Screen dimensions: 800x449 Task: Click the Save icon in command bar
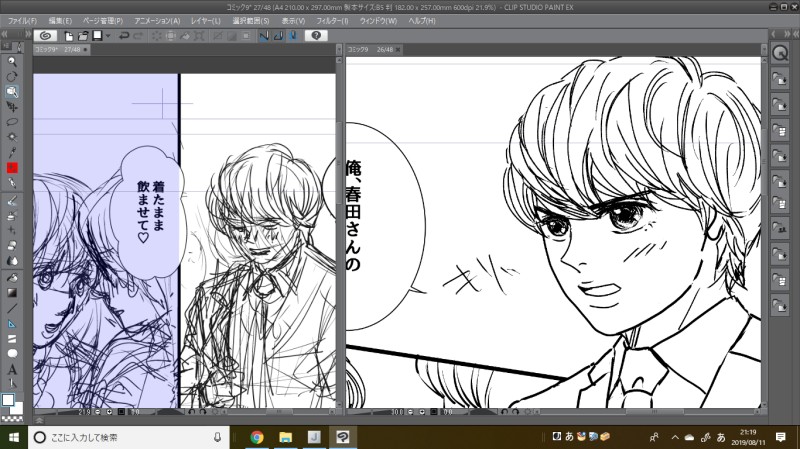point(97,36)
